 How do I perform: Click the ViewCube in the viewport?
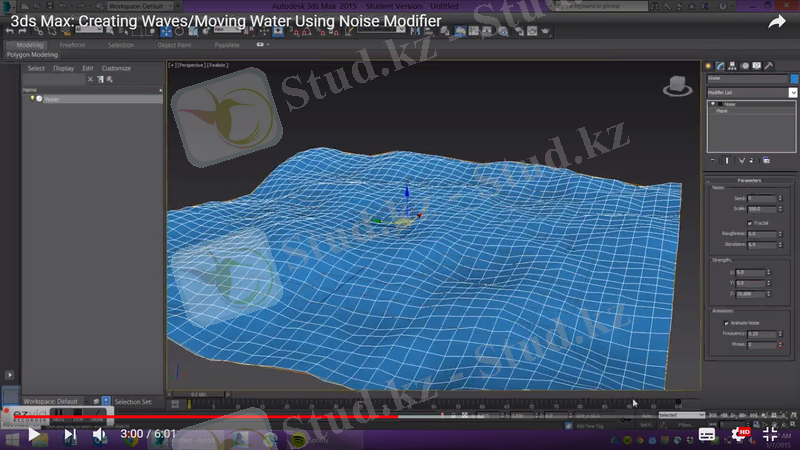click(x=675, y=86)
